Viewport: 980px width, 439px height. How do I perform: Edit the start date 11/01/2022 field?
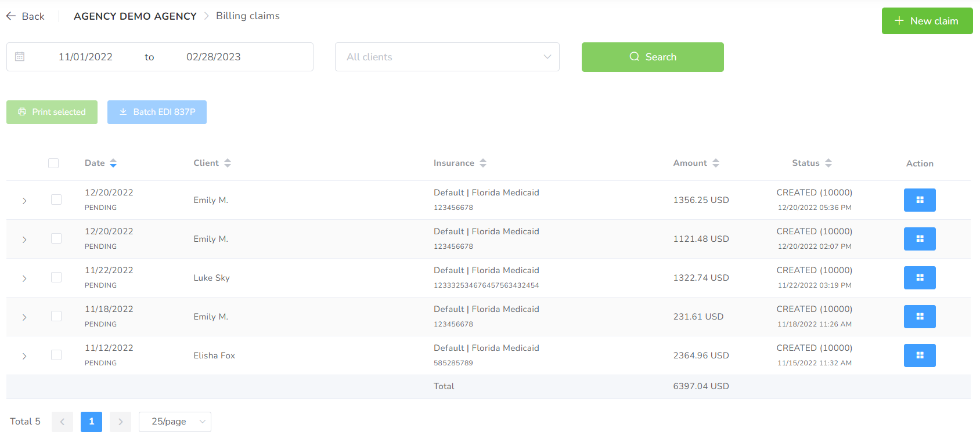[x=85, y=57]
